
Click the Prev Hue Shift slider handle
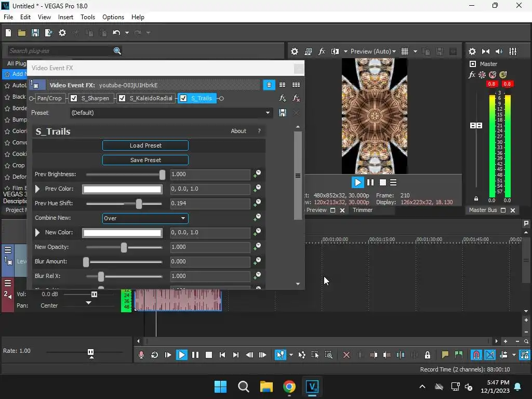(x=139, y=204)
